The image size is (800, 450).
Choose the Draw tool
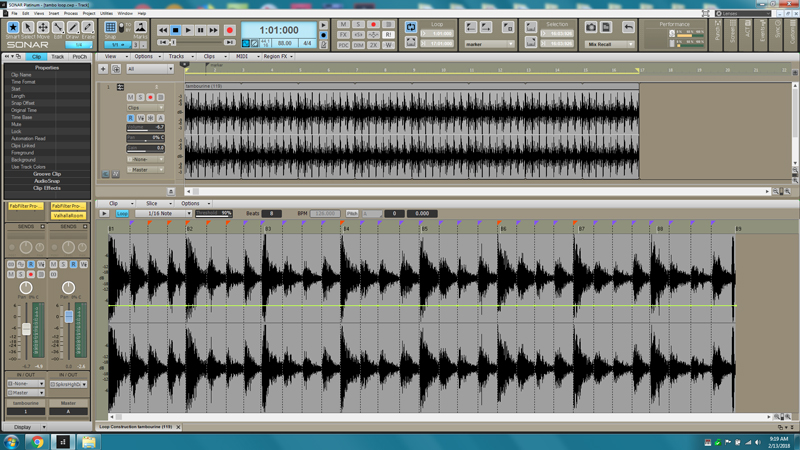click(73, 29)
